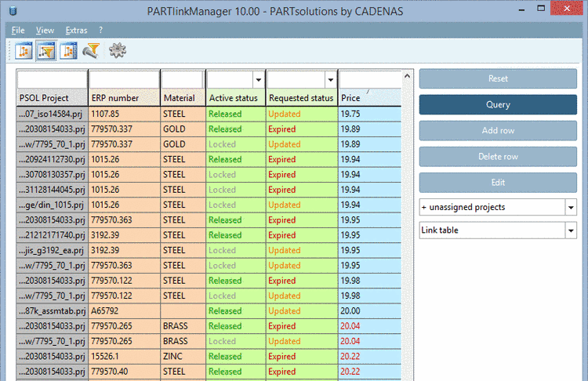Click ERP number cell 'A65792'
Image resolution: width=588 pixels, height=381 pixels.
(x=124, y=311)
